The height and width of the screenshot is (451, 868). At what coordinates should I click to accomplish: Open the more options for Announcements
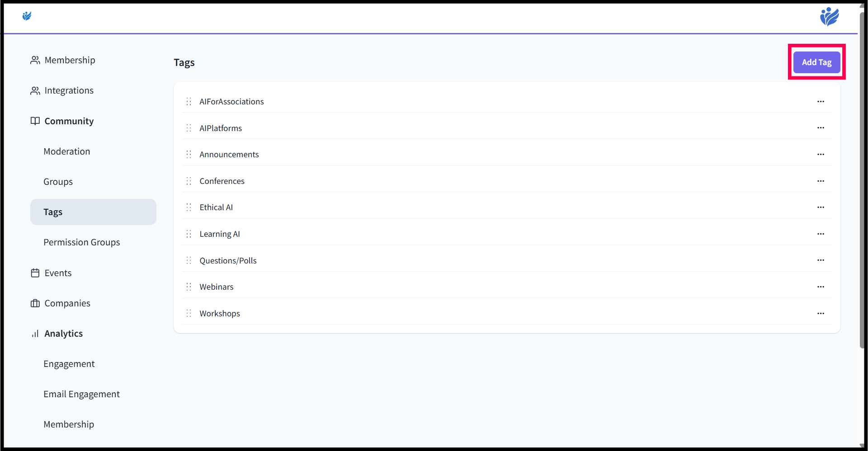click(821, 155)
